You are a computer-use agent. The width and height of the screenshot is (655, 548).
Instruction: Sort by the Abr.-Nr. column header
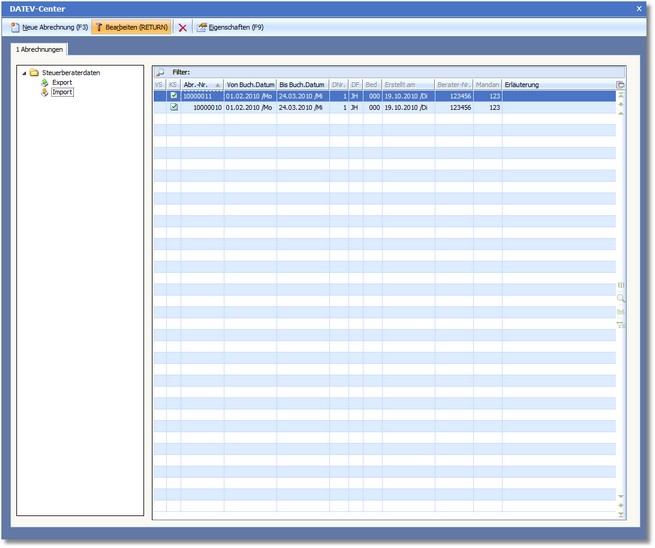click(202, 85)
